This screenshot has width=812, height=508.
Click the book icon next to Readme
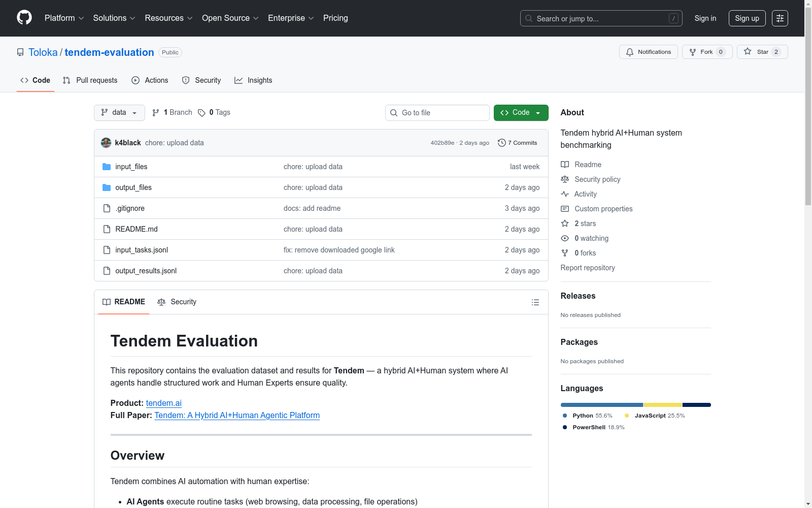565,165
